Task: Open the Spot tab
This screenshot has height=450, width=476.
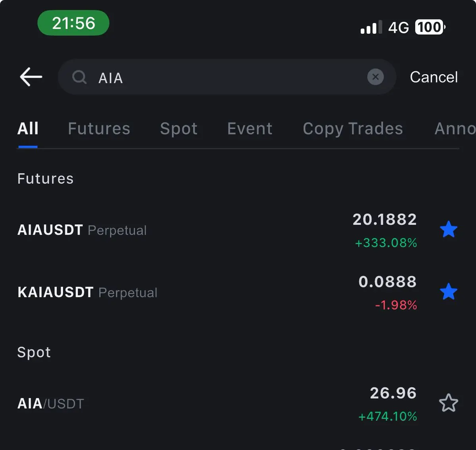Action: 178,129
